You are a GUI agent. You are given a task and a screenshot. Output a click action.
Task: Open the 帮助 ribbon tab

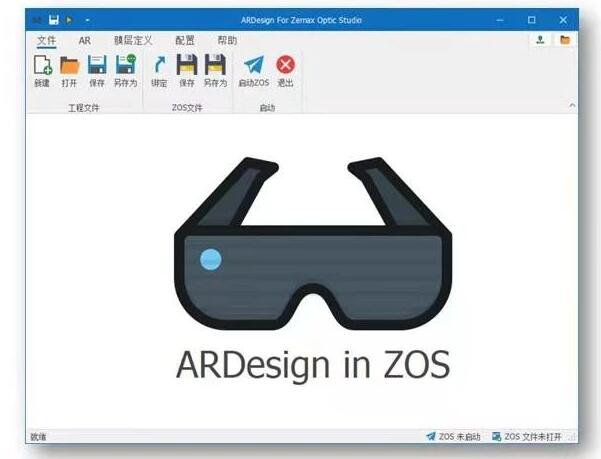click(227, 41)
